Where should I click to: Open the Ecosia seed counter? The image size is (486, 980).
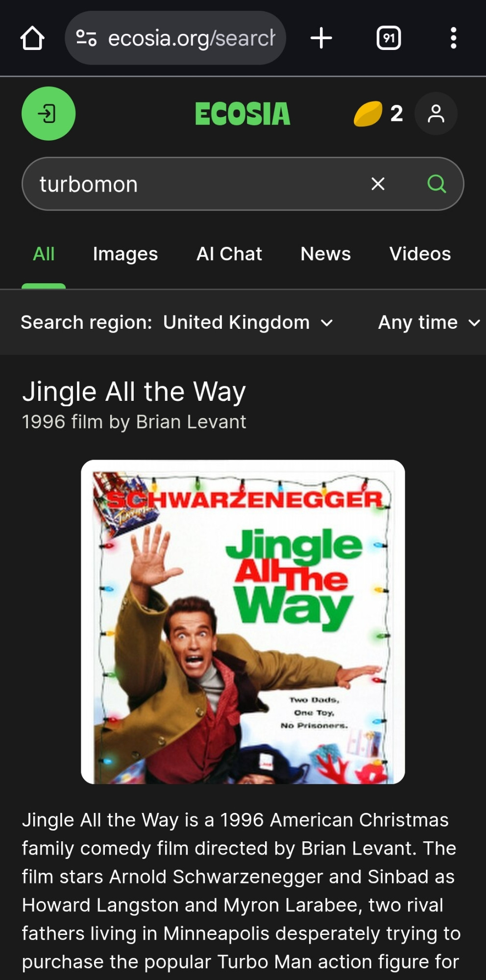coord(378,114)
